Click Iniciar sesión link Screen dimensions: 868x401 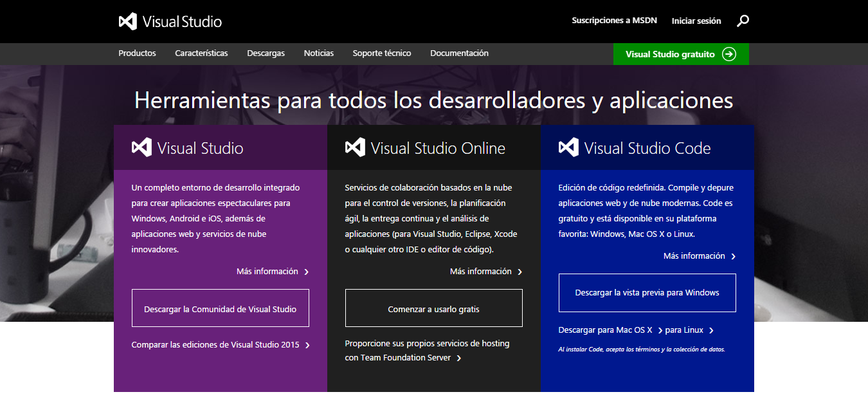coord(696,21)
